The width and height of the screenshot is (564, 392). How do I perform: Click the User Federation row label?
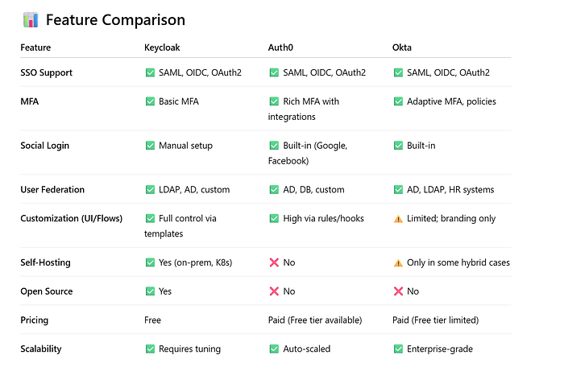[x=52, y=190]
